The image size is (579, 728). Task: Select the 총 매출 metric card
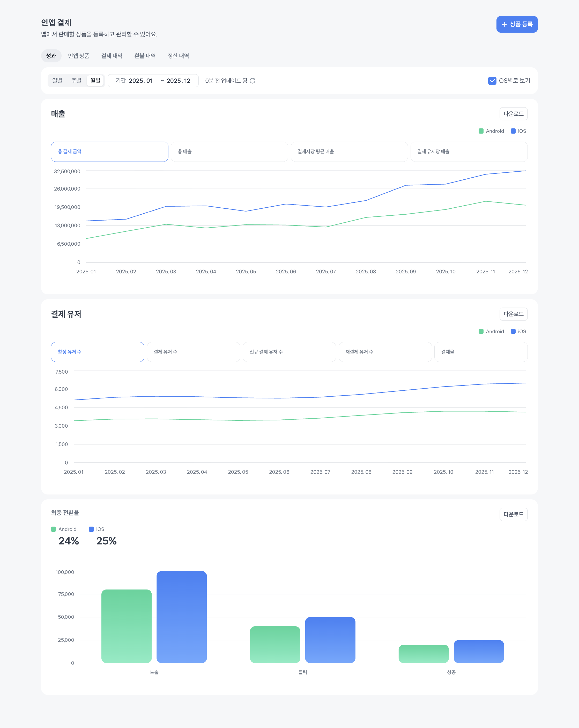tap(229, 152)
